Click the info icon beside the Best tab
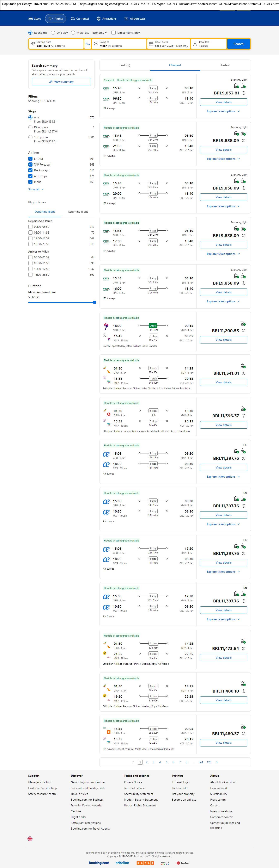Image resolution: width=279 pixels, height=868 pixels. (x=128, y=65)
